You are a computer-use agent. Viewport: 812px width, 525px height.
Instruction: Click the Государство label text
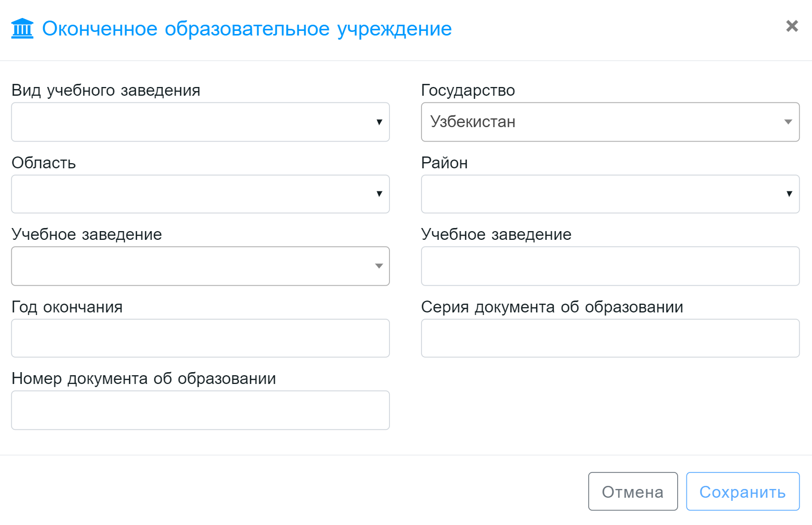point(468,90)
